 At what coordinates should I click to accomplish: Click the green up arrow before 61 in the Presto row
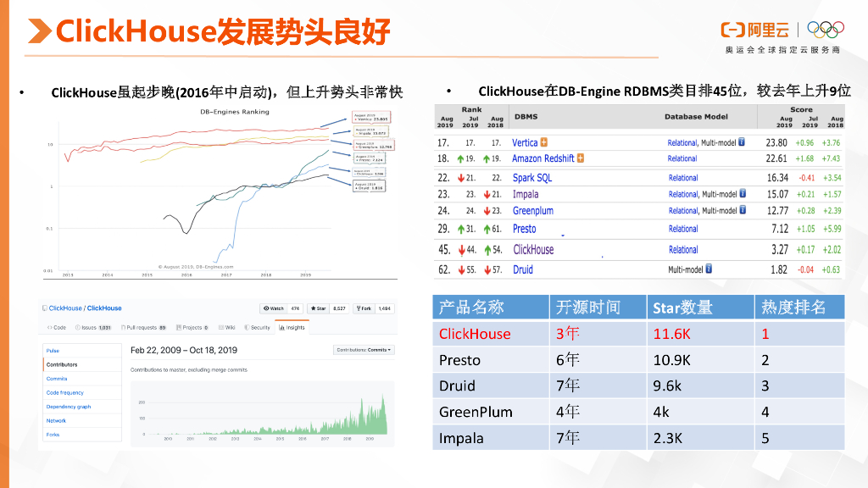pos(487,229)
